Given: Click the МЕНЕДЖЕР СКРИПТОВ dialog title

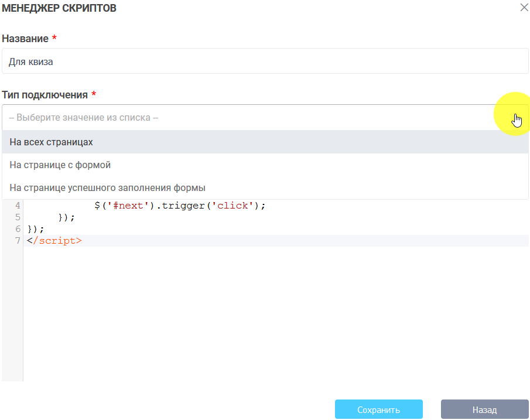Looking at the screenshot, I should tap(59, 8).
